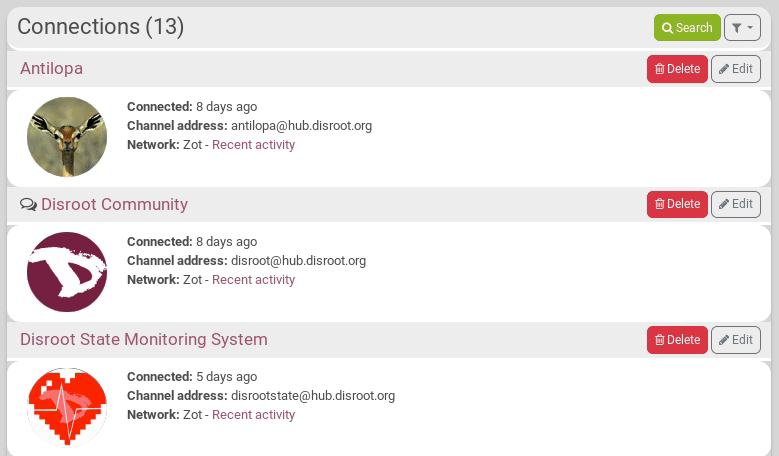Edit Disroot State Monitoring System connection

pyautogui.click(x=735, y=340)
